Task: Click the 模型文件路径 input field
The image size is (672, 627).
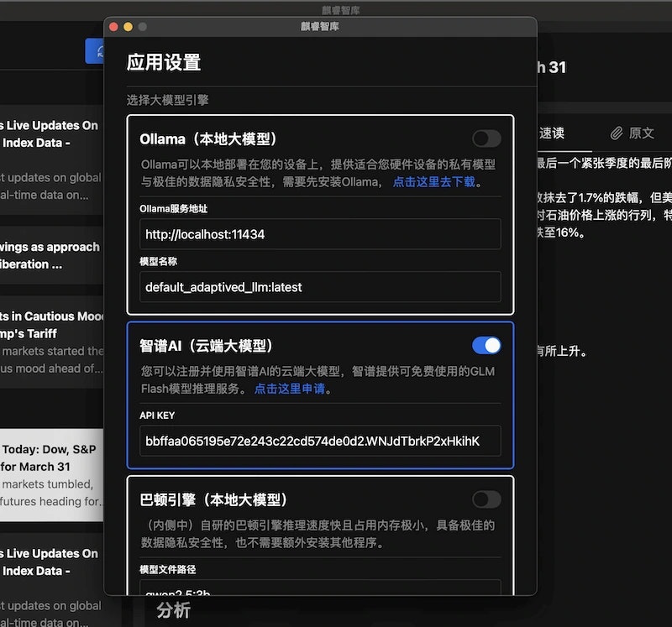Action: point(320,588)
